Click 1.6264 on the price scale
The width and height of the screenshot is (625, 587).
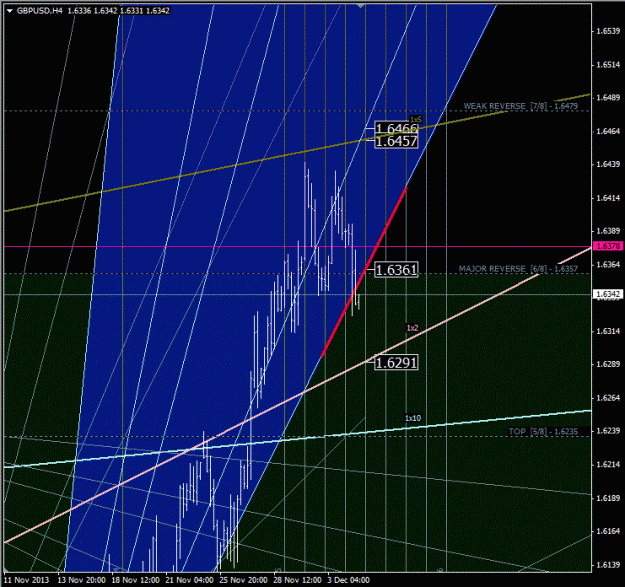click(608, 398)
